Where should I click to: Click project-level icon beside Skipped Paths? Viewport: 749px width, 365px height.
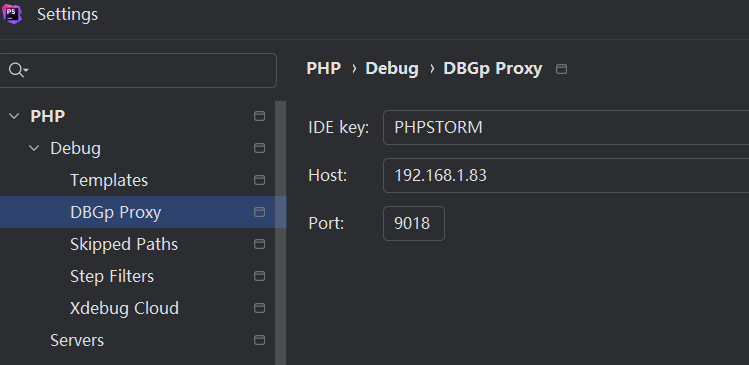tap(259, 244)
